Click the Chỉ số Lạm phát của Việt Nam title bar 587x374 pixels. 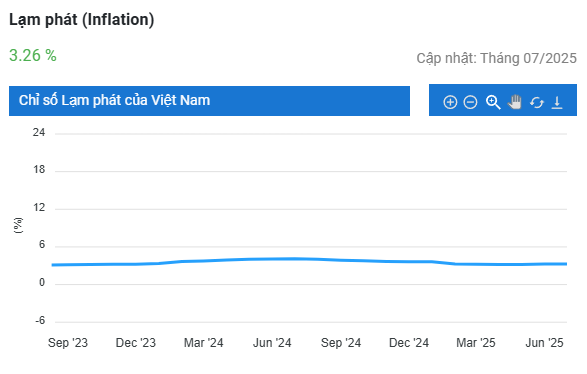[x=209, y=101]
